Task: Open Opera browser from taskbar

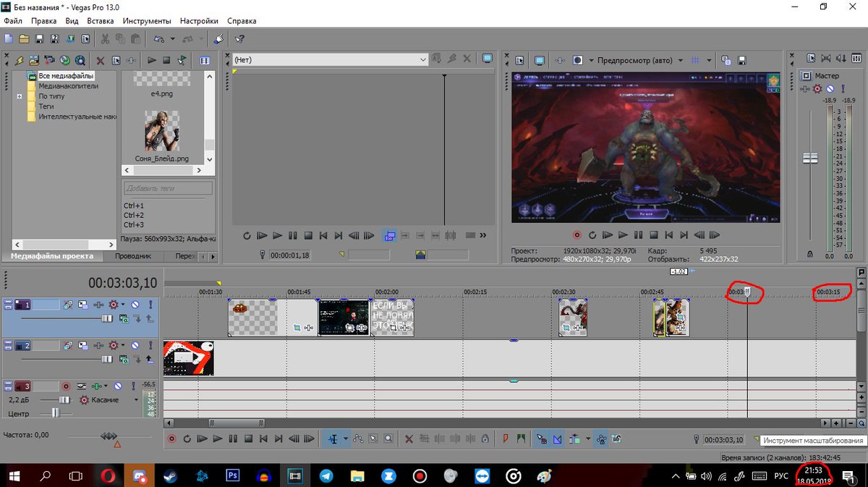Action: pyautogui.click(x=108, y=475)
